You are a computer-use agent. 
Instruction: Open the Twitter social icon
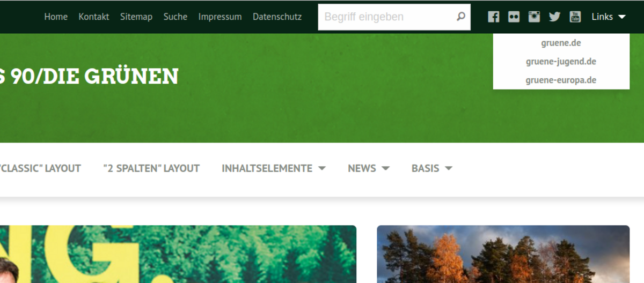554,17
